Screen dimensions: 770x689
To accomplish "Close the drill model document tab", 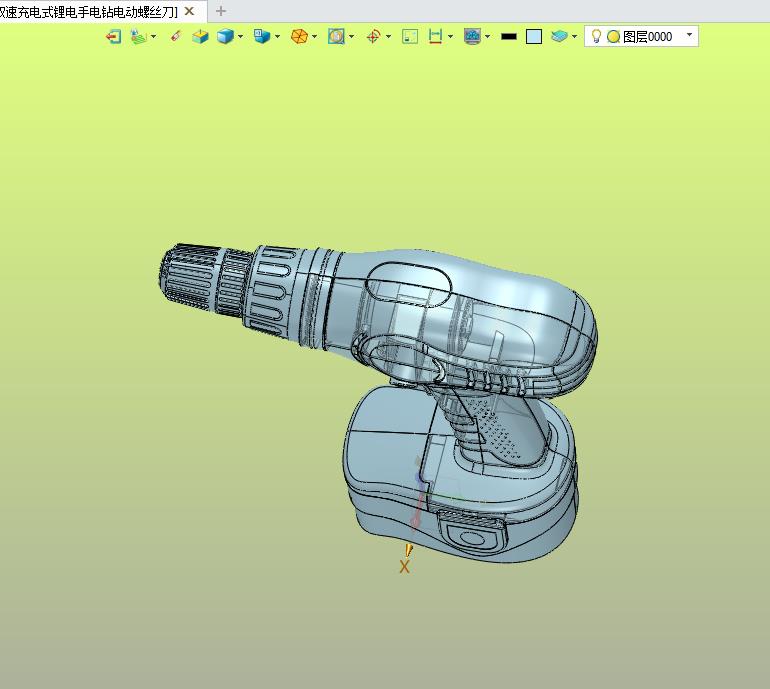I will click(x=189, y=11).
